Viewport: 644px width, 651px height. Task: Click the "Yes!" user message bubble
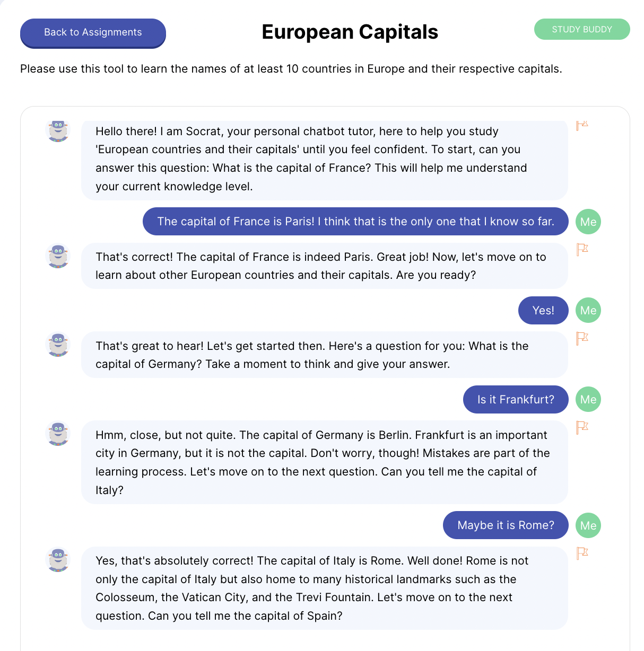tap(543, 310)
